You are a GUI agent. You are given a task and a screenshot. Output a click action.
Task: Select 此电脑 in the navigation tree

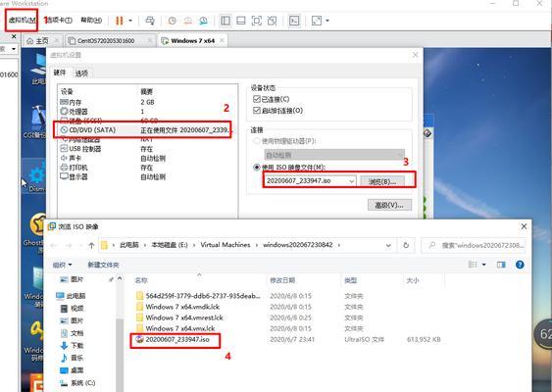[x=72, y=296]
